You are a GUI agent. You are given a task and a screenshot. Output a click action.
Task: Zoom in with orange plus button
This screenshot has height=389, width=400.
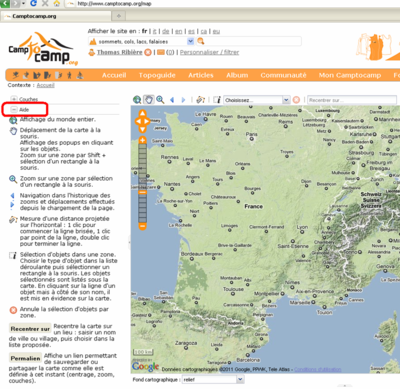click(142, 140)
